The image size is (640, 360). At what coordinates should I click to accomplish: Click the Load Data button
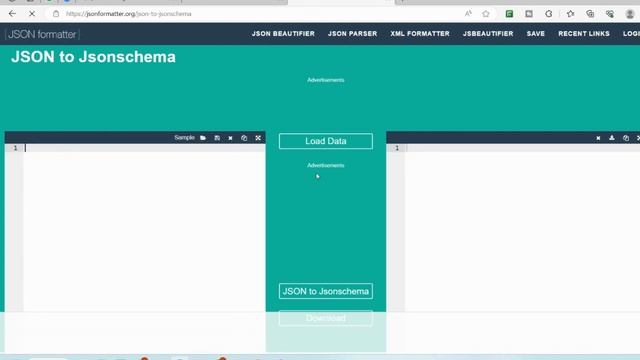(326, 141)
